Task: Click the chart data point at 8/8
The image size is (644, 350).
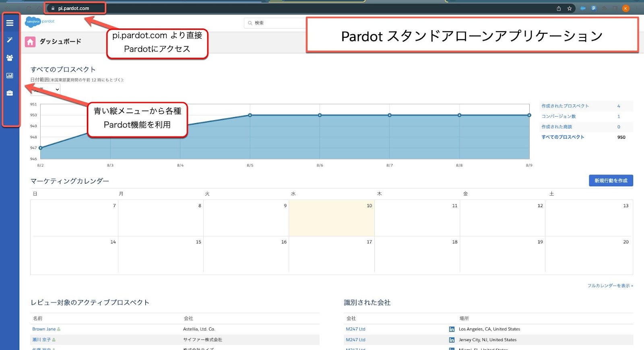Action: click(x=459, y=115)
